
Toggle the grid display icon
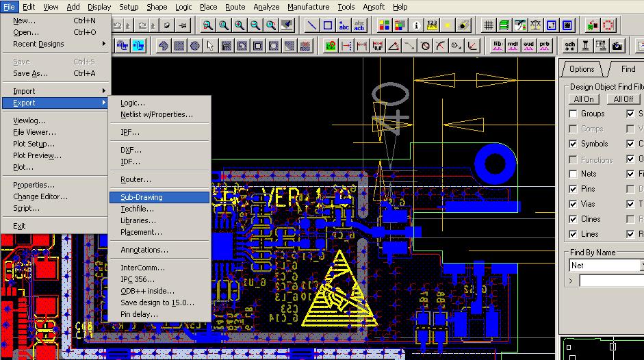coord(489,26)
